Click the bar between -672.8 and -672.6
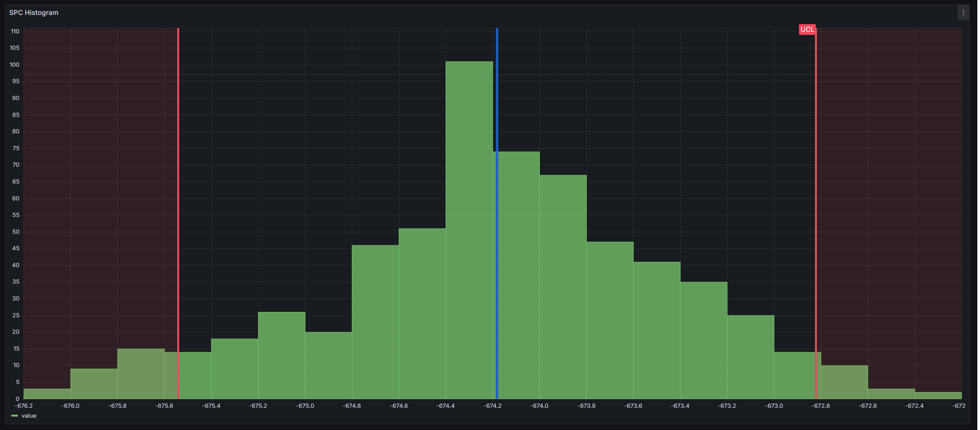 [844, 382]
